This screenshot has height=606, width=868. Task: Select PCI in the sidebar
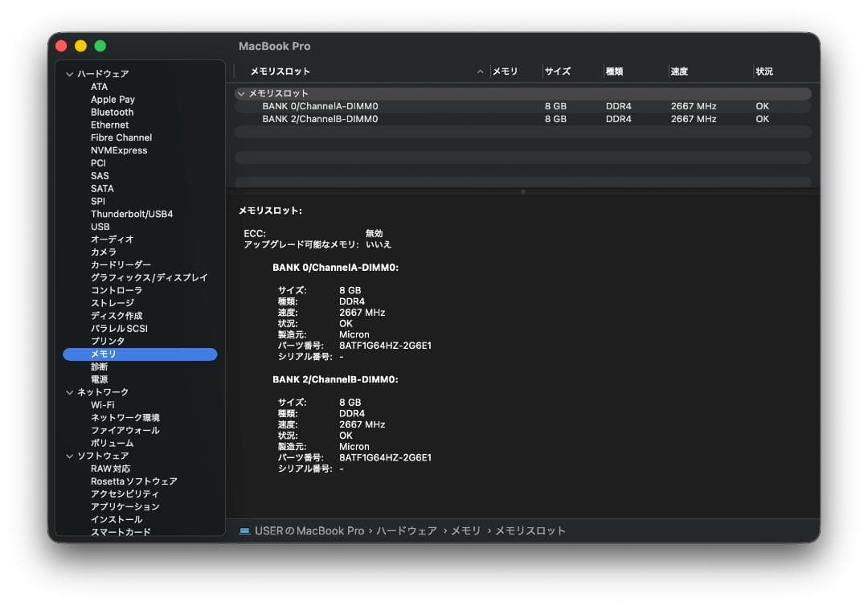(x=98, y=163)
